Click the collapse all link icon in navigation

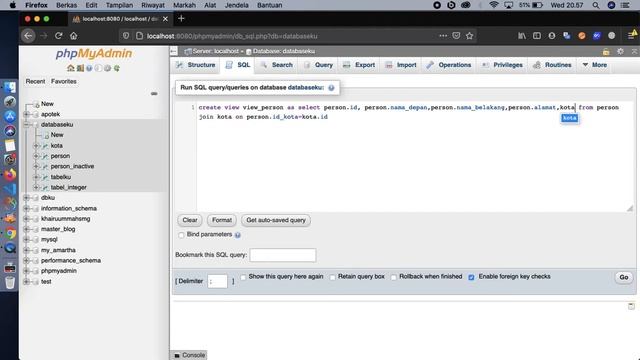point(154,93)
